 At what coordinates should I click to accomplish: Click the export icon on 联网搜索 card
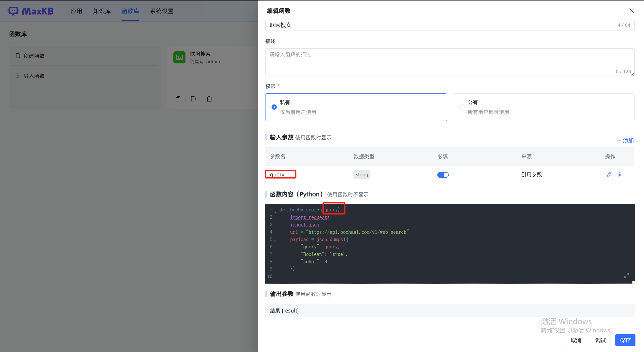coord(193,99)
